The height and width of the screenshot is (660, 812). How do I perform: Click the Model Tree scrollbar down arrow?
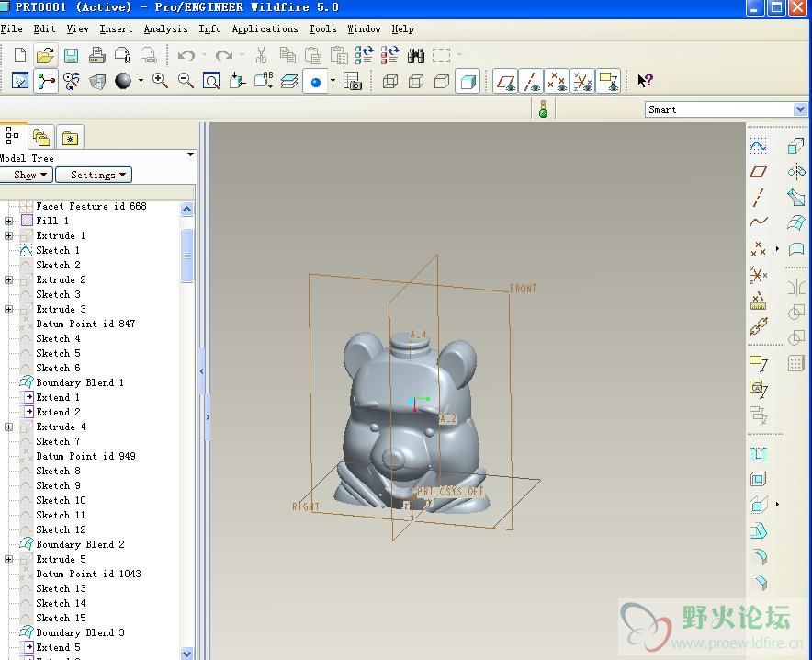click(187, 654)
